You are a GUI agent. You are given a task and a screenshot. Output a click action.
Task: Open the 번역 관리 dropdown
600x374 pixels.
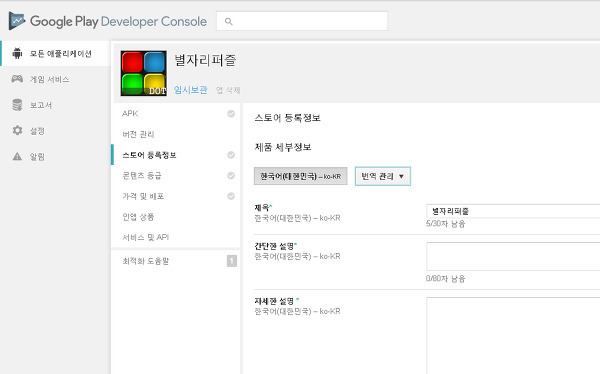383,176
